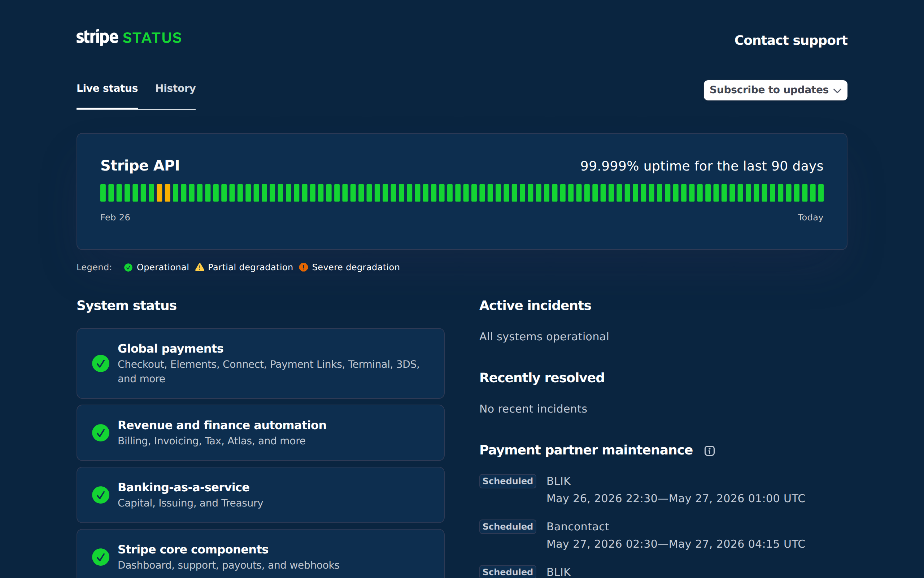Screen dimensions: 924x578
Task: Click the rightmost uptime bar for Today
Action: coord(821,193)
